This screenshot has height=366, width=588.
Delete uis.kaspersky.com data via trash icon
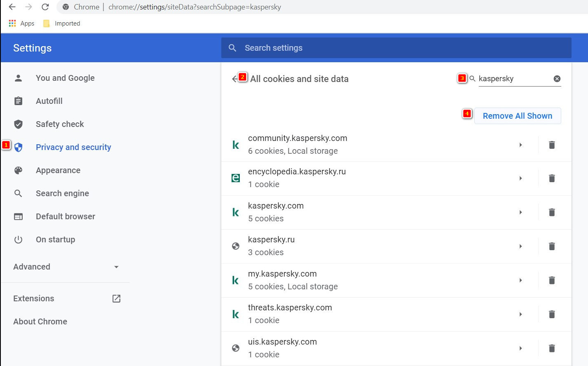click(552, 348)
